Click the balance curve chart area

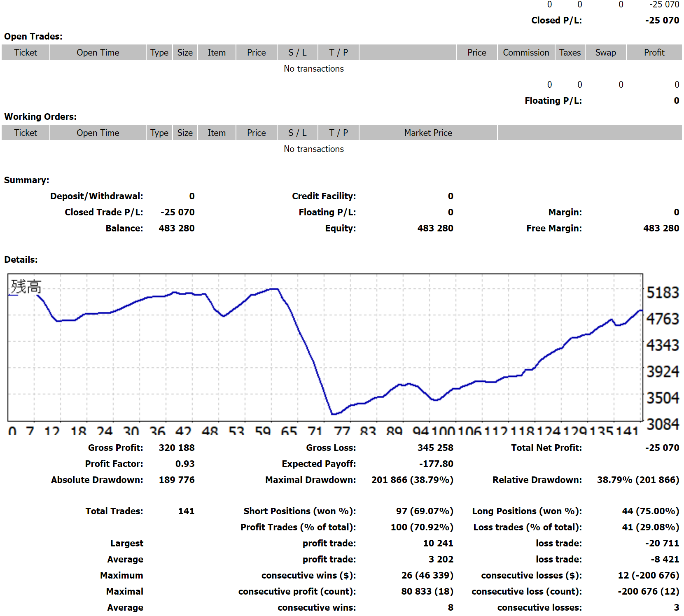point(325,347)
